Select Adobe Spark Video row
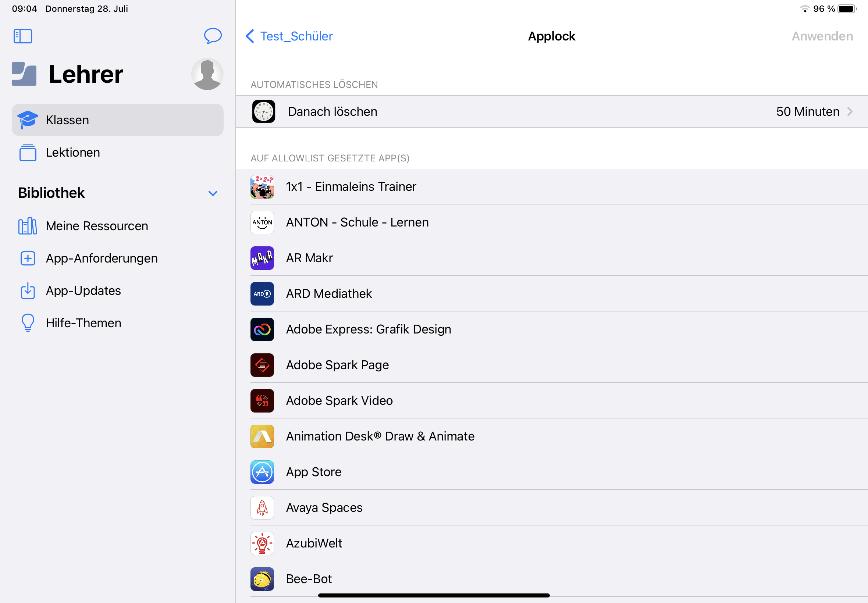868x603 pixels. [551, 400]
